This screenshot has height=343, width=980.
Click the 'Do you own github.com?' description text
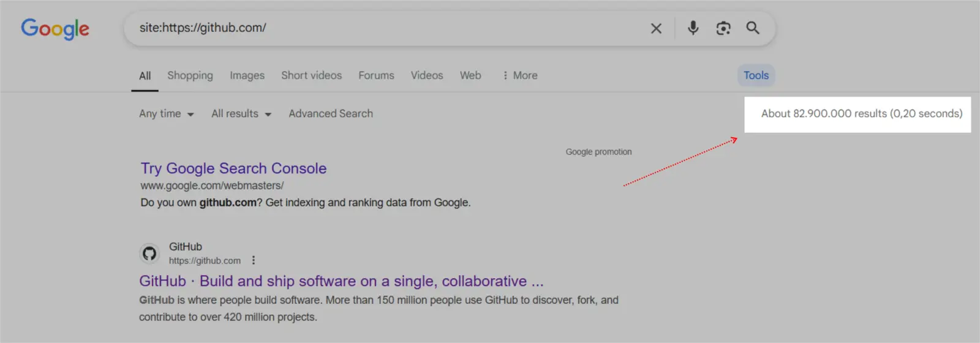pyautogui.click(x=306, y=203)
